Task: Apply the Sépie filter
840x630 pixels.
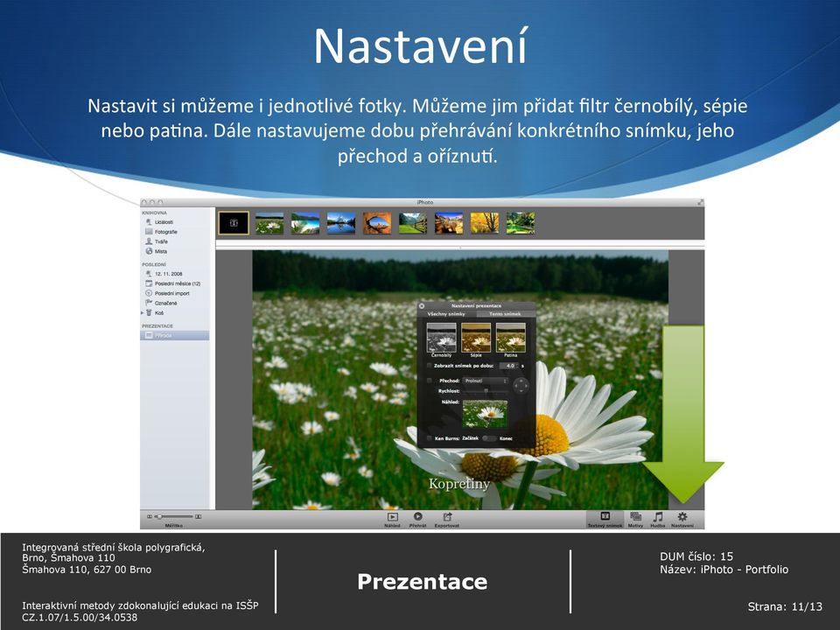Action: [476, 338]
